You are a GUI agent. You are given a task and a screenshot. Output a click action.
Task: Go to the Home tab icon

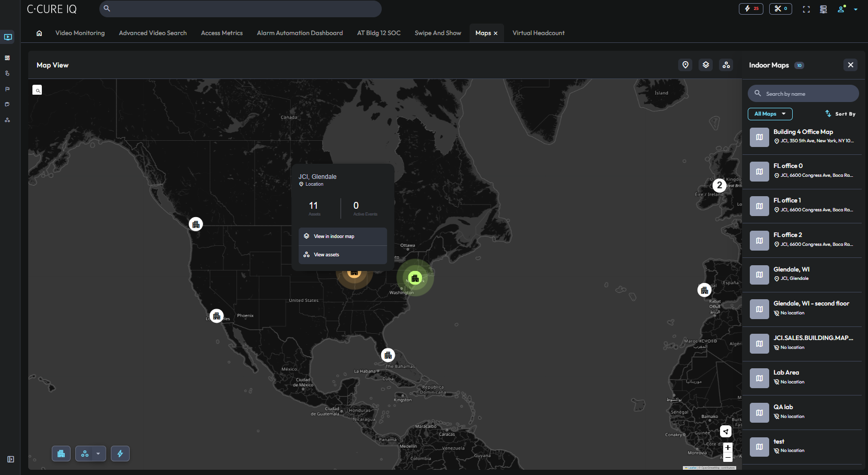point(39,33)
